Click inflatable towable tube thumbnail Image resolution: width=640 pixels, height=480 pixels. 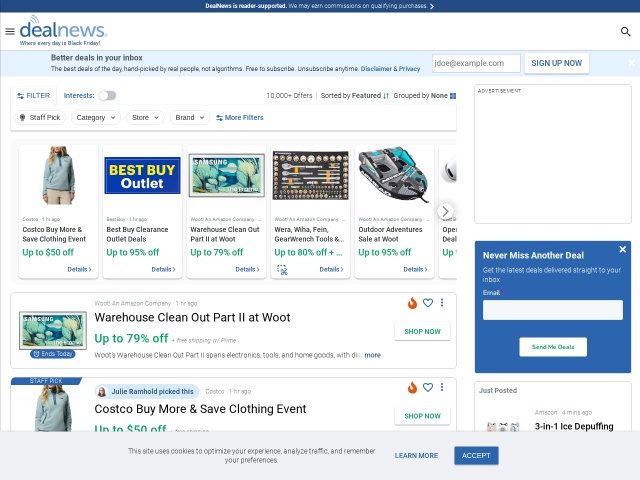(x=394, y=175)
